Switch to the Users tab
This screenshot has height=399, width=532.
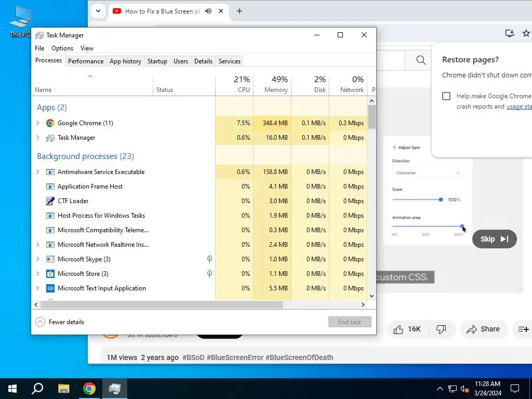point(180,61)
